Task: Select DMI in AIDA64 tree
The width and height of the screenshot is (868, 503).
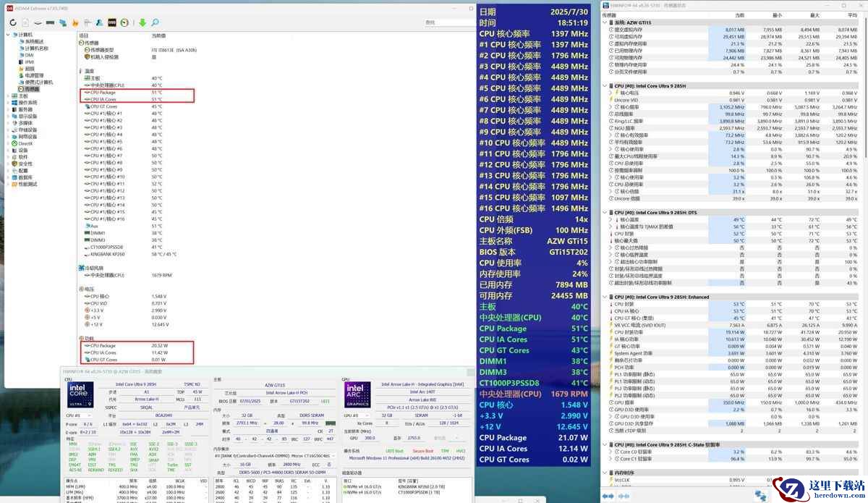Action: click(27, 55)
